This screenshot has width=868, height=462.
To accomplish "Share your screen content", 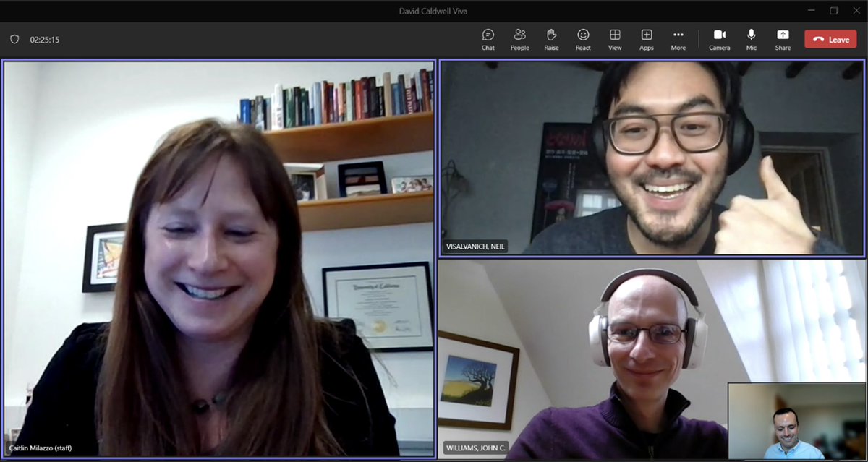I will coord(783,40).
